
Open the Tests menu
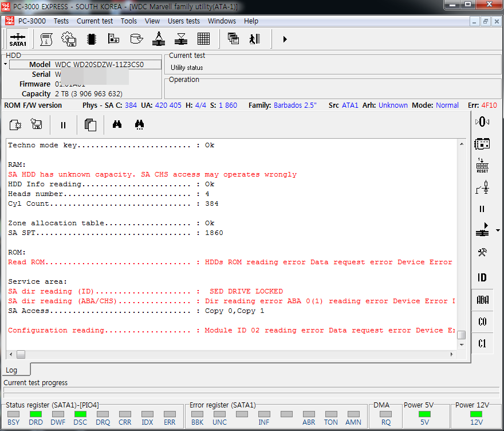(61, 21)
